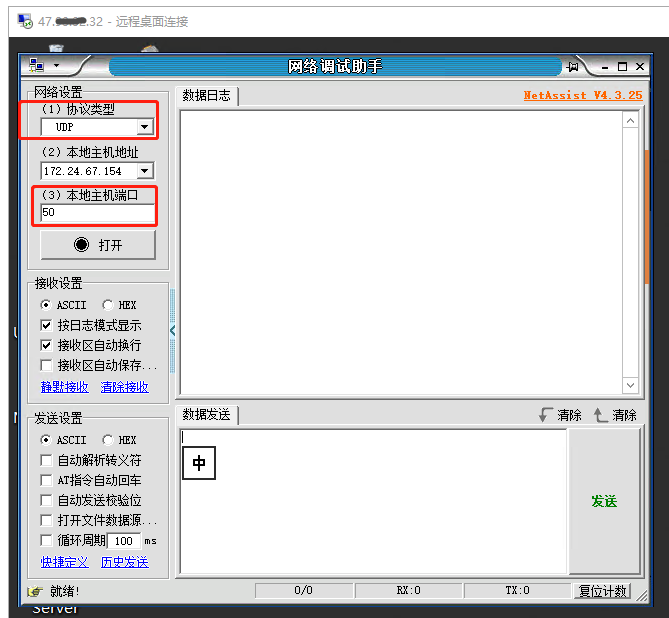Enable 接收区自动保存 checkbox
This screenshot has width=669, height=618.
pyautogui.click(x=46, y=365)
